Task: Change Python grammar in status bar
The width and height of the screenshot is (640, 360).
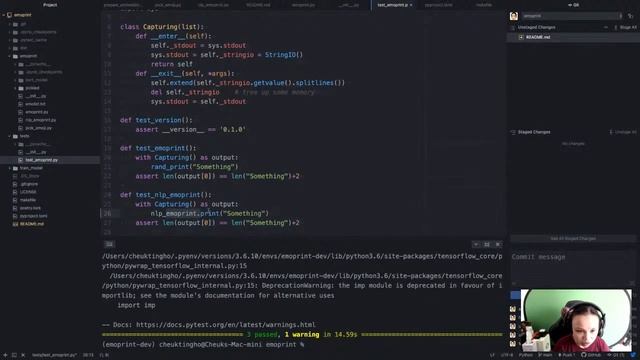Action: pyautogui.click(x=526, y=355)
